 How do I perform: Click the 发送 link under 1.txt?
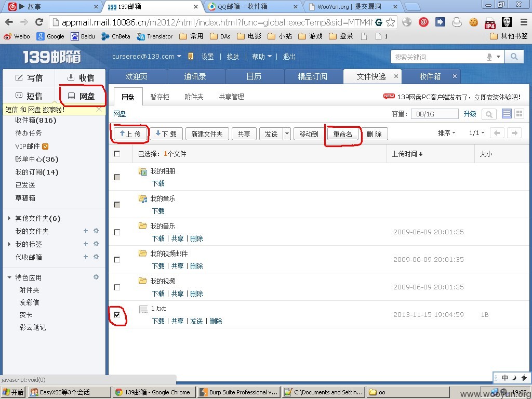tap(196, 321)
